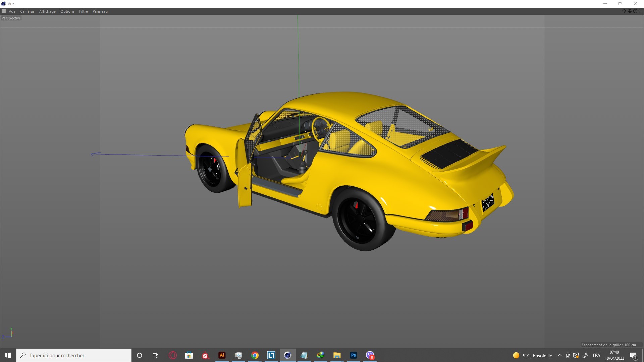Click the Cinema 4D logo in title bar
The height and width of the screenshot is (362, 644).
coord(3,4)
